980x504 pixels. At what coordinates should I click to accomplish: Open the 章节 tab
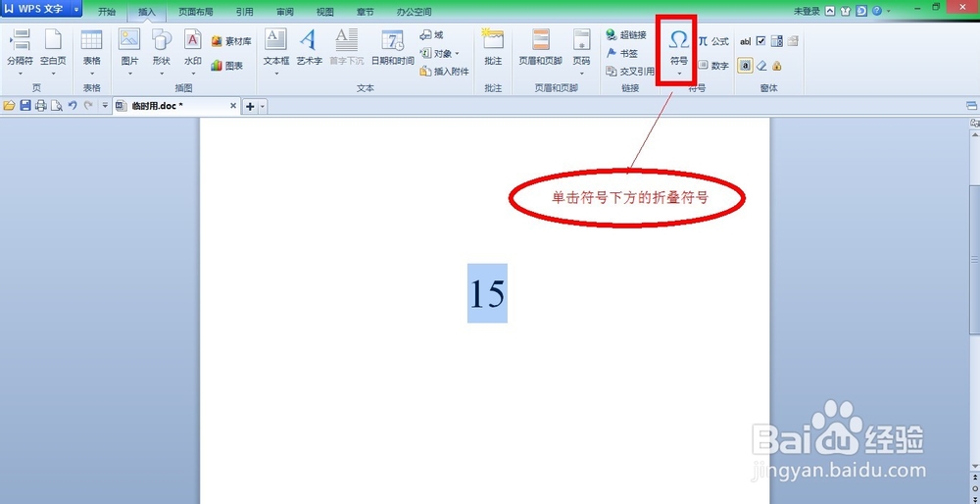click(365, 12)
